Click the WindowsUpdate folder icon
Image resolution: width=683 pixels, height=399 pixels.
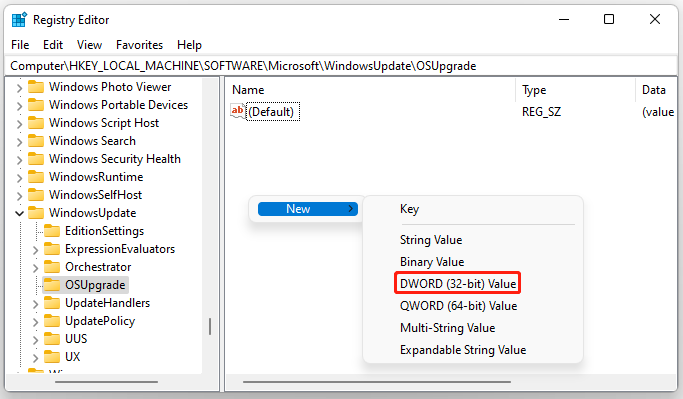(x=36, y=213)
